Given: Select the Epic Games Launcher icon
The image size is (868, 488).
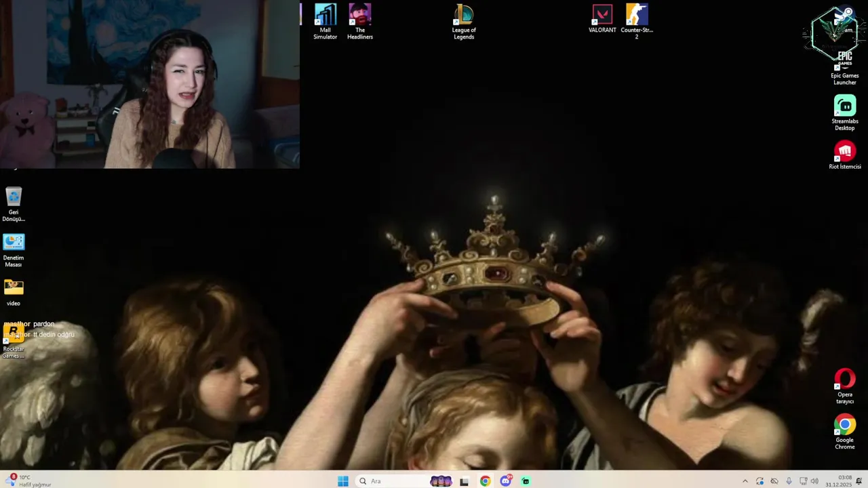Looking at the screenshot, I should (x=844, y=68).
